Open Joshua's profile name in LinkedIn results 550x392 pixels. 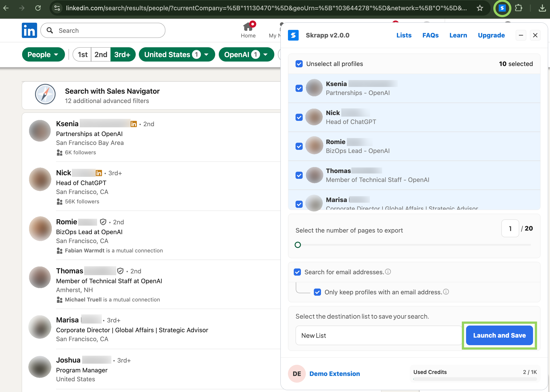tap(68, 360)
